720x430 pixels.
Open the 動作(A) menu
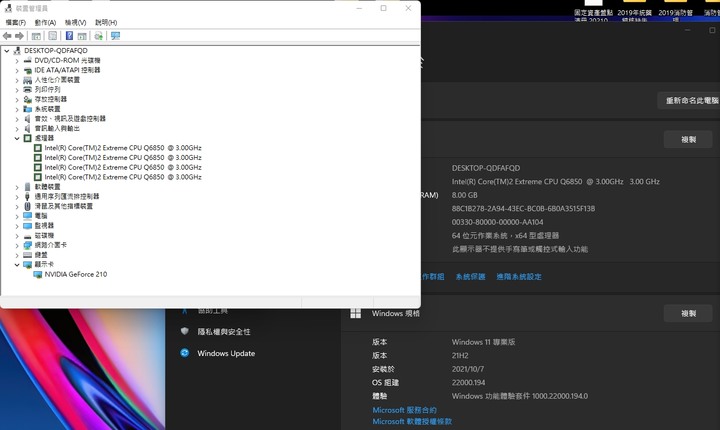click(x=45, y=22)
